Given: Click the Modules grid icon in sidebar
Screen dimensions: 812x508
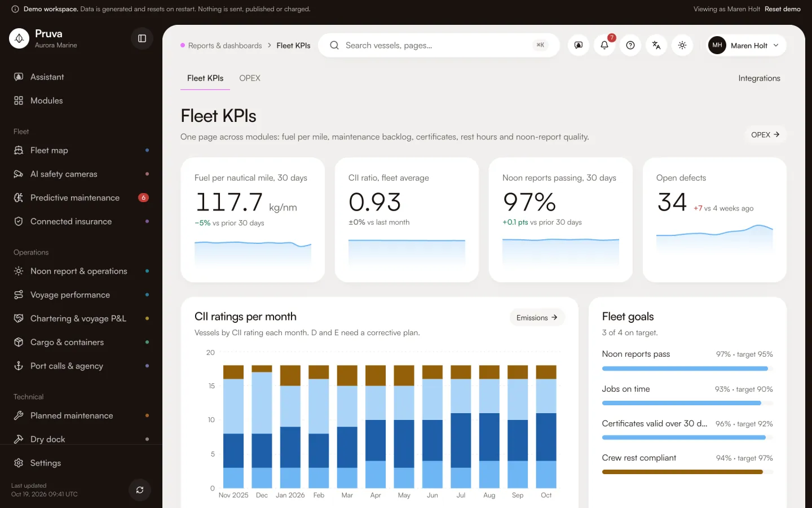Looking at the screenshot, I should click(19, 100).
